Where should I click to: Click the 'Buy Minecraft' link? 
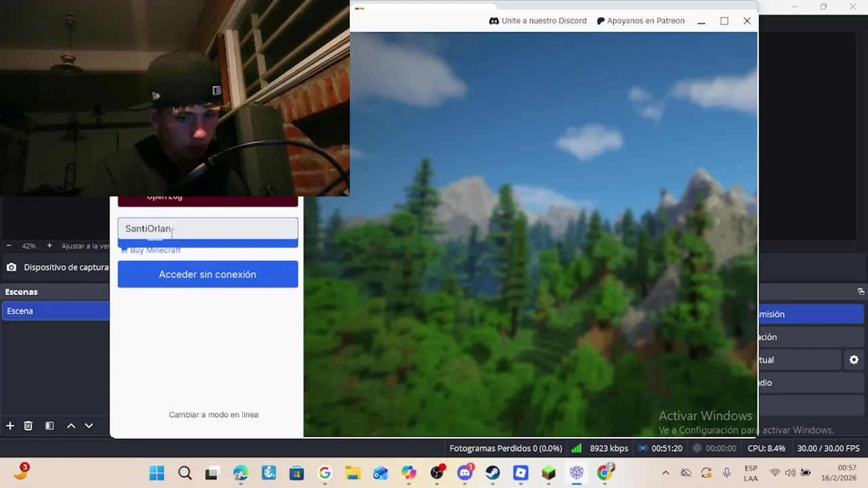click(x=151, y=250)
